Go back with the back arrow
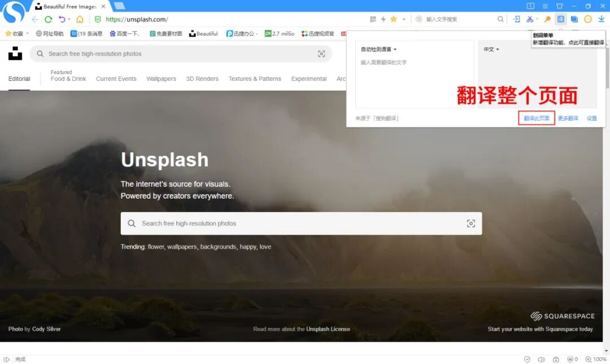Image resolution: width=610 pixels, height=364 pixels. pos(35,19)
